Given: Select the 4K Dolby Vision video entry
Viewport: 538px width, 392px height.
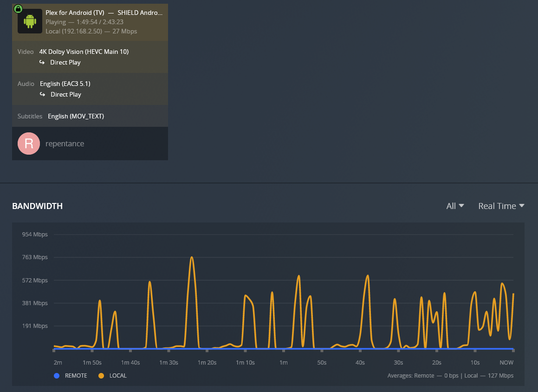Looking at the screenshot, I should point(84,52).
